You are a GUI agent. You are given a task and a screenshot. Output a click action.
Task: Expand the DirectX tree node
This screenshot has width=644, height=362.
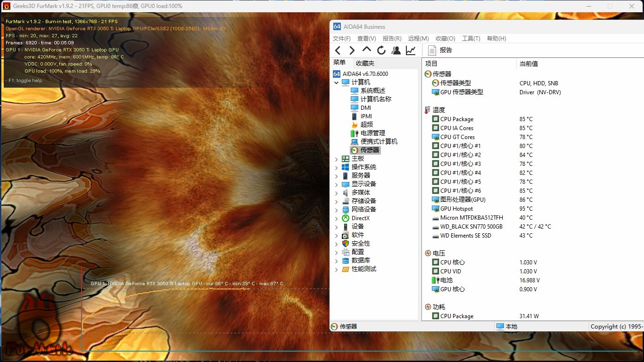336,218
